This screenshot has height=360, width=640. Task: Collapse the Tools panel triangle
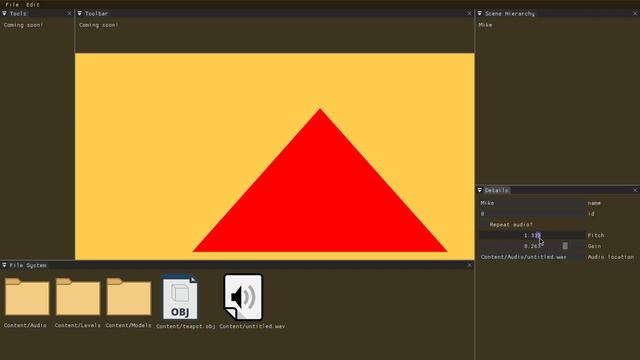(x=4, y=13)
